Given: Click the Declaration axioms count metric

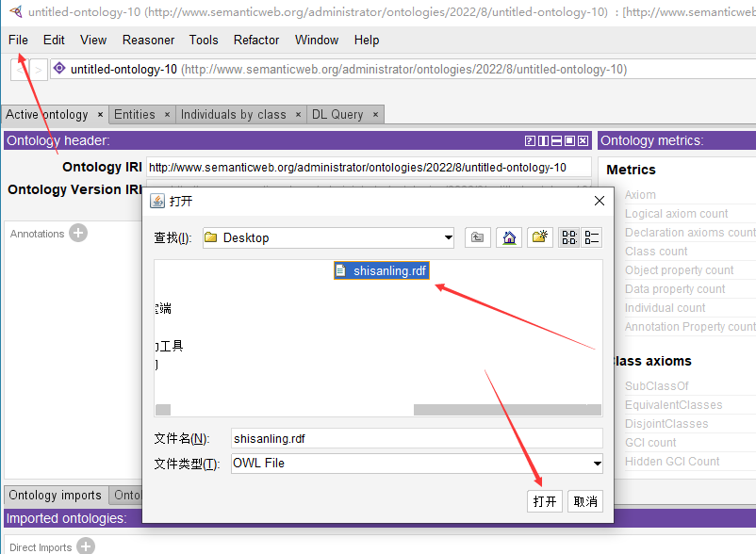Looking at the screenshot, I should [x=690, y=232].
